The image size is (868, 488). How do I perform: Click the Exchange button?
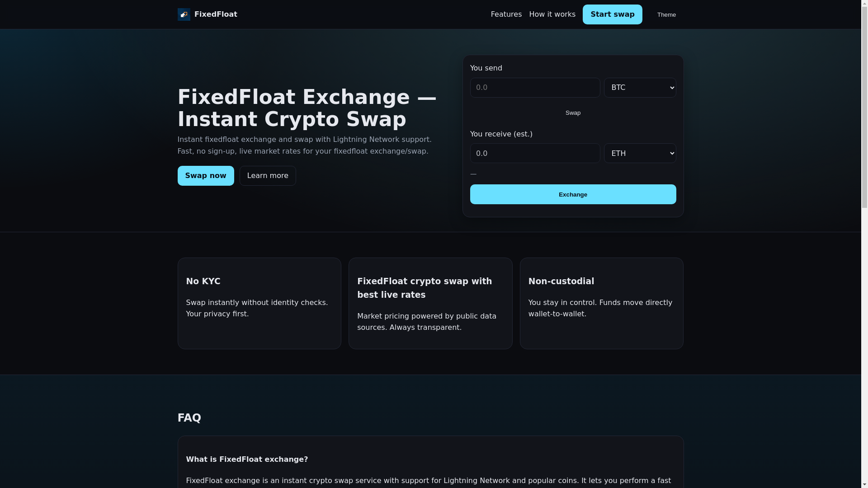click(573, 194)
